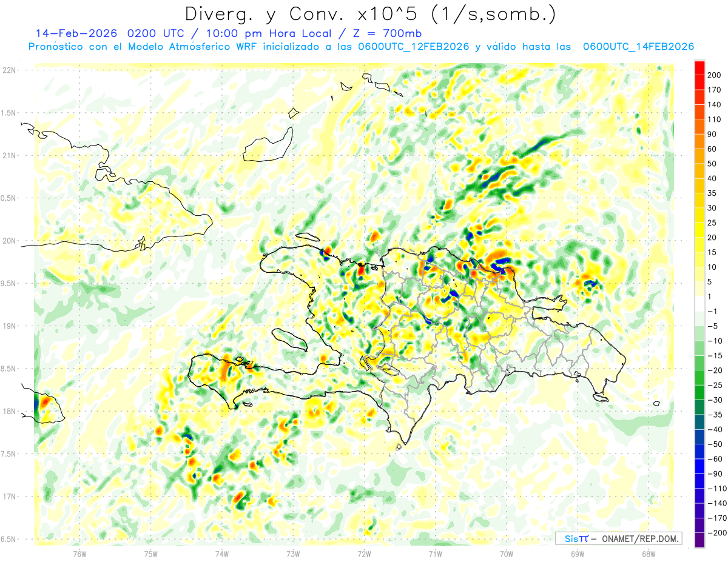Screen dimensions: 728x562
Task: Click the '6.5N' latitude label
Action: (x=9, y=539)
